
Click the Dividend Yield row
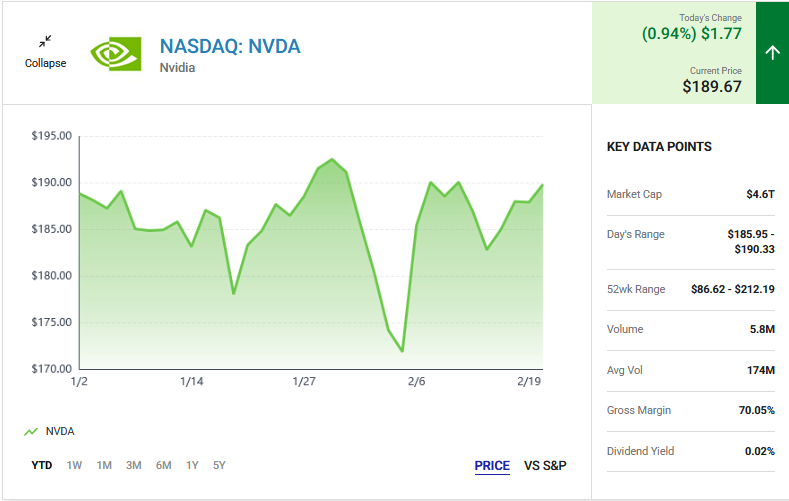coord(690,451)
